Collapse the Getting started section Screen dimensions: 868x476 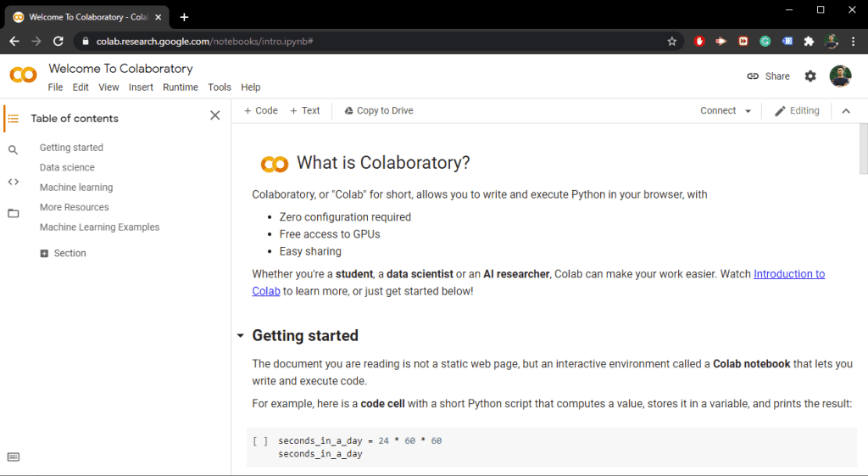240,336
